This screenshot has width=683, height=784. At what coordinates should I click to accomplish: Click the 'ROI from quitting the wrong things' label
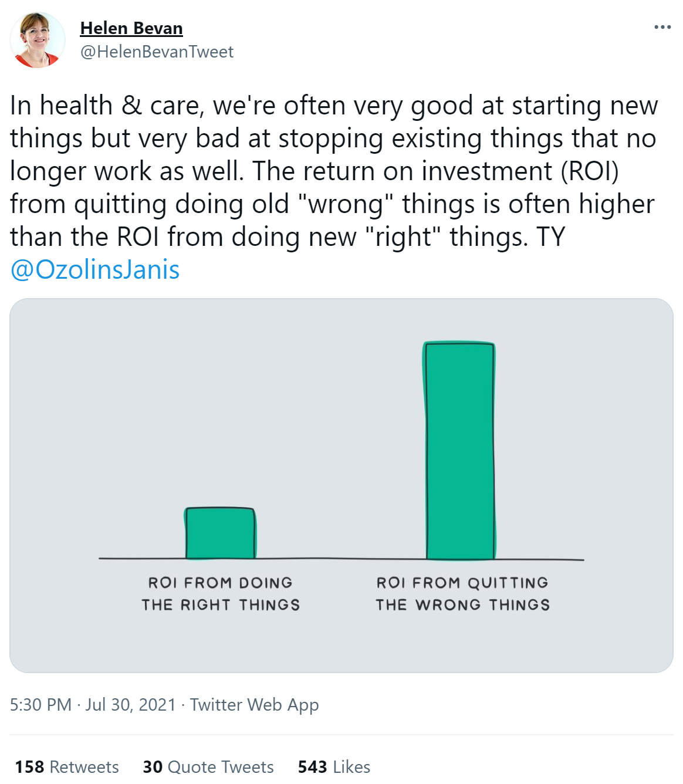coord(463,594)
